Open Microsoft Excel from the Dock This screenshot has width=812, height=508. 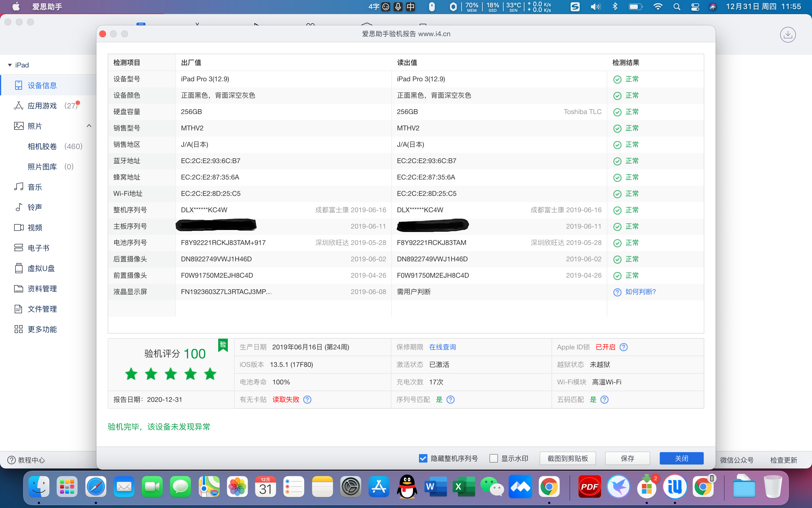click(464, 487)
